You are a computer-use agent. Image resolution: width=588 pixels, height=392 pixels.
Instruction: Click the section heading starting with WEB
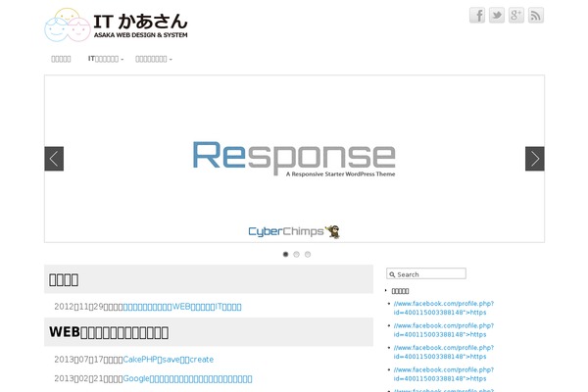coord(109,332)
